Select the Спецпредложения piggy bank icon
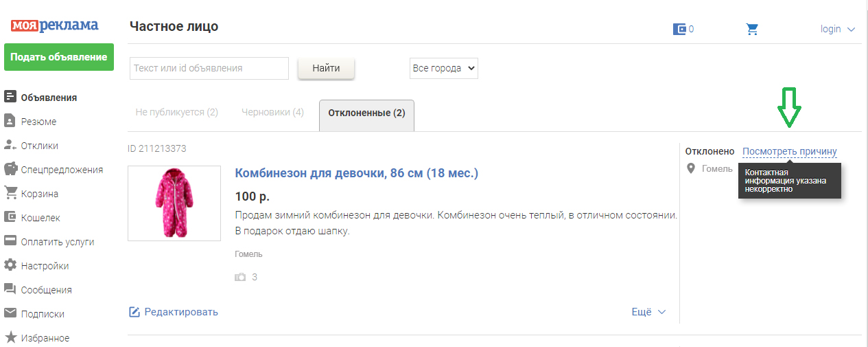Screen dimensions: 868x347 tap(10, 169)
